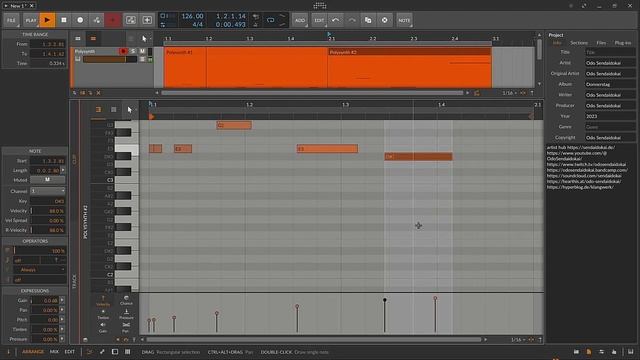Click the global record button
The image size is (640, 360).
(80, 20)
